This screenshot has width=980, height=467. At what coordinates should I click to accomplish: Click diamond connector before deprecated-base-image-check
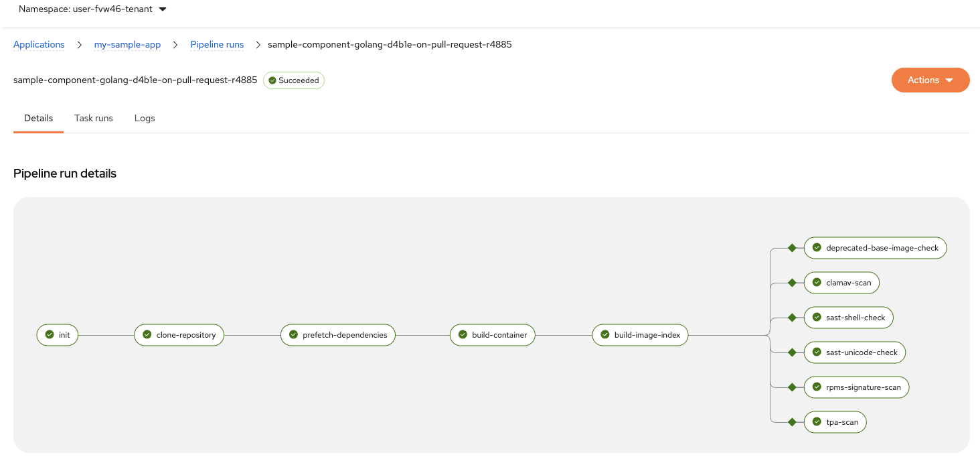[792, 248]
